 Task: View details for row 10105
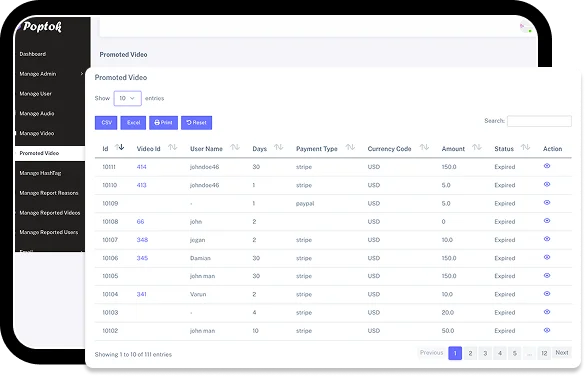547,276
